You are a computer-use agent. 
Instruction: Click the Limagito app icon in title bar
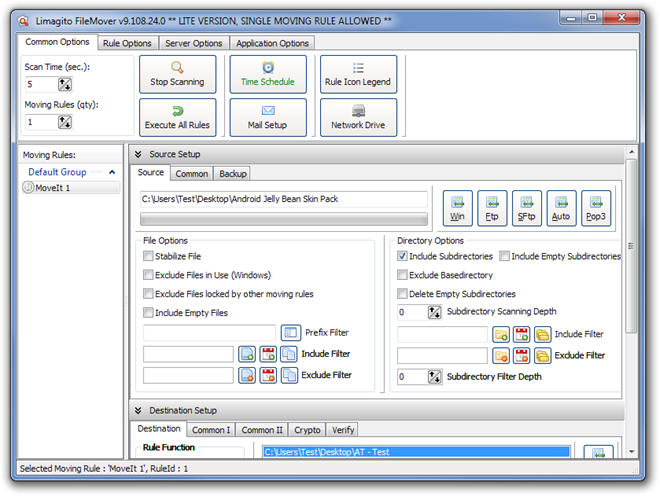[x=24, y=21]
